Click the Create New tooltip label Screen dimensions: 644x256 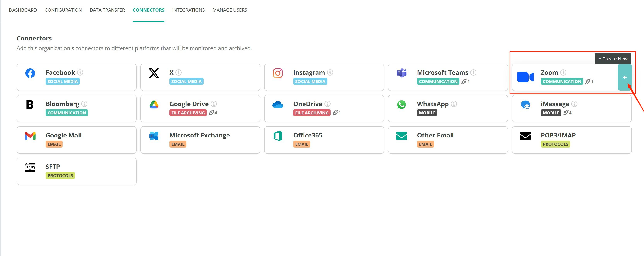[613, 59]
